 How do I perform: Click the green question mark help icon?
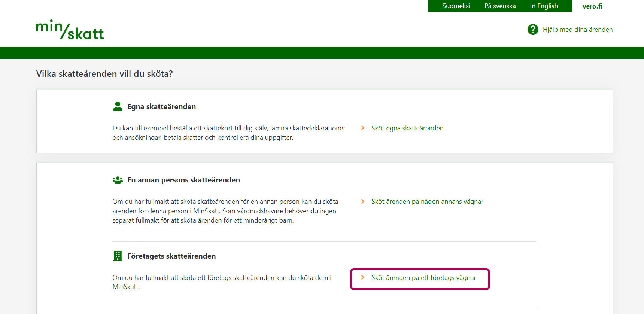coord(532,30)
